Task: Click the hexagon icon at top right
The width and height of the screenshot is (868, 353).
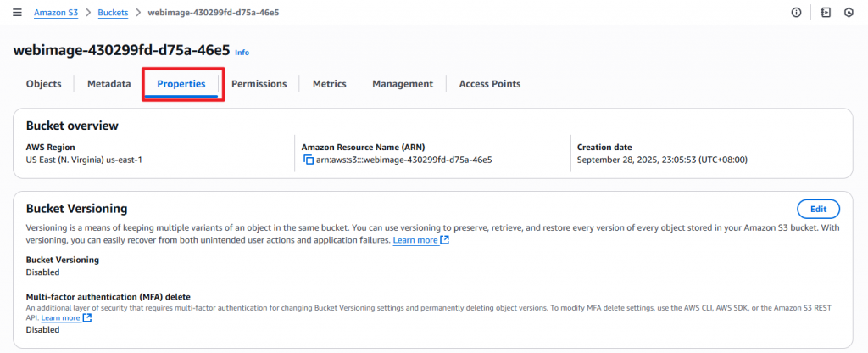Action: point(849,13)
